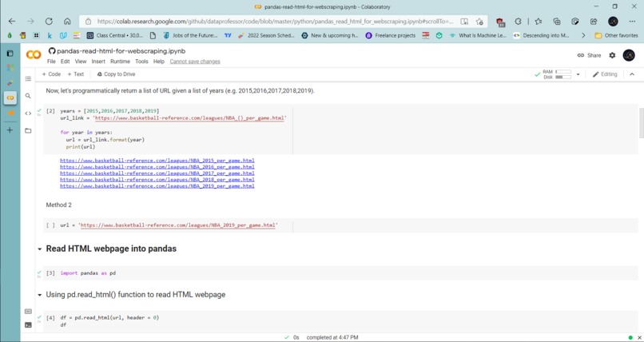This screenshot has height=342, width=644.
Task: Open browser collections icon
Action: point(557,22)
